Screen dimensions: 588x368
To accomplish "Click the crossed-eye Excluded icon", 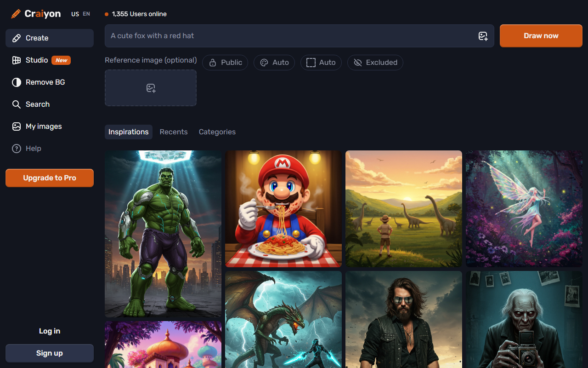I will click(x=358, y=63).
